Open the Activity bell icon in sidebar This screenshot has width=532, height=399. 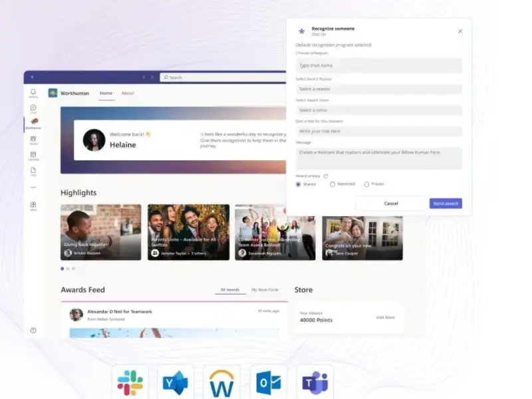coord(33,92)
